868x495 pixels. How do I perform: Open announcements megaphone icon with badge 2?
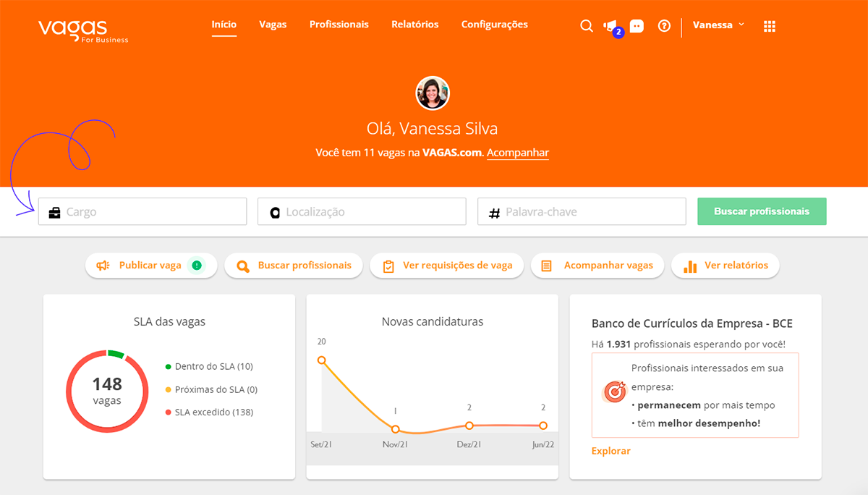[612, 27]
